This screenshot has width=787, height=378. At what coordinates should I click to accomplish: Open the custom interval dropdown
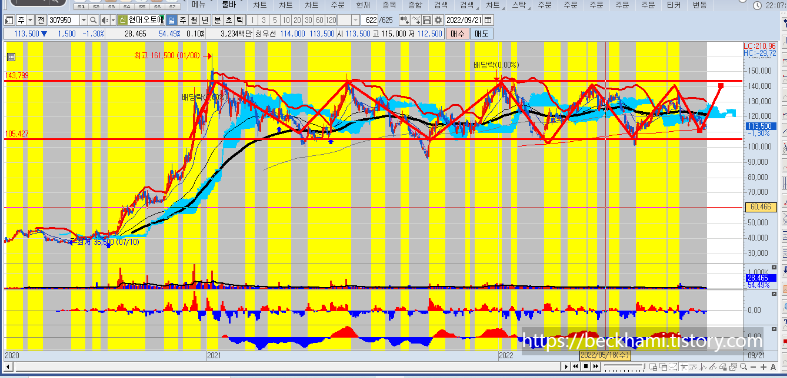[355, 21]
